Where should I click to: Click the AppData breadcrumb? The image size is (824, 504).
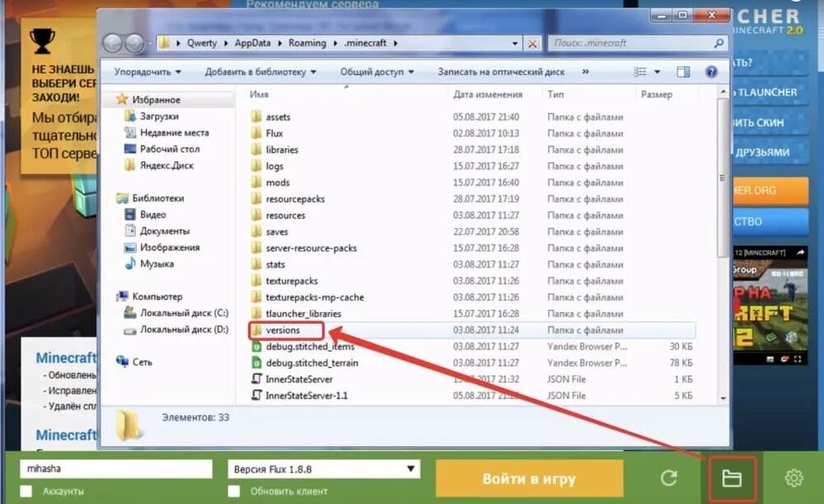pos(252,43)
